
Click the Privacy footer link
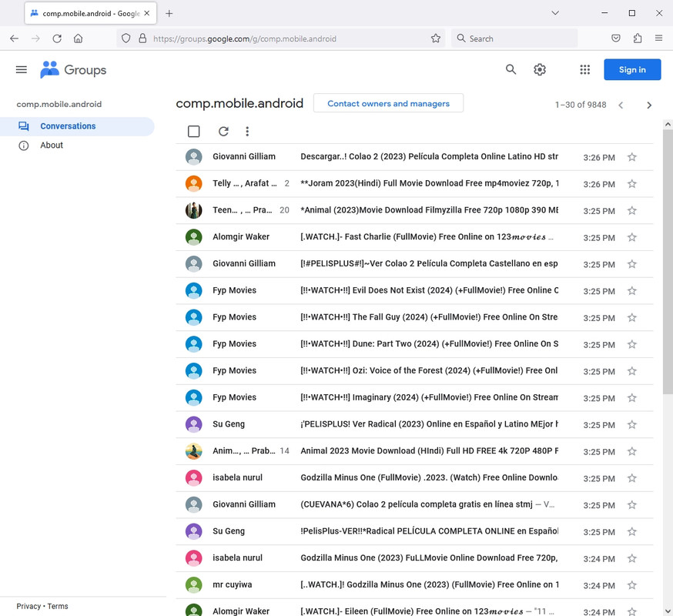(x=28, y=606)
